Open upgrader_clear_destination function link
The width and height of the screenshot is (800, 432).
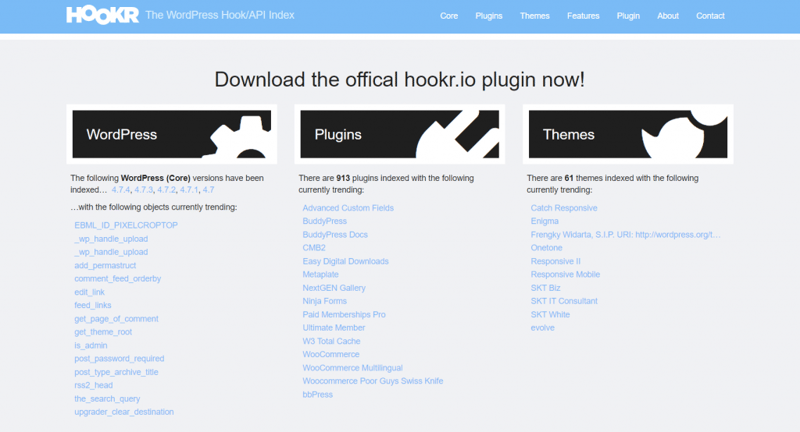(124, 412)
